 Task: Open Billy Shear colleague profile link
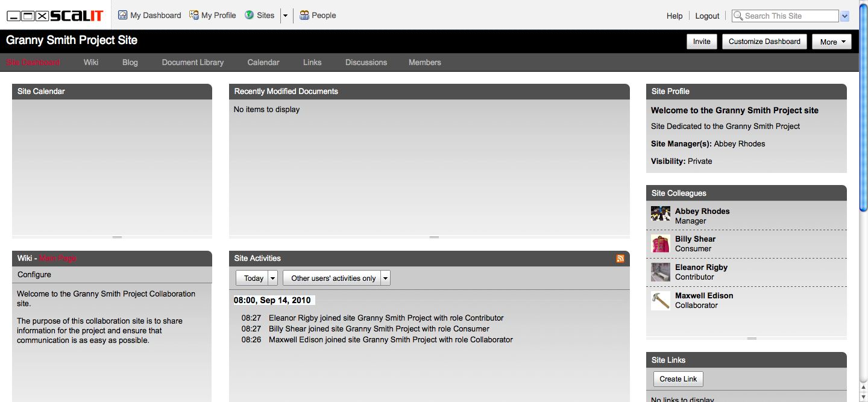click(695, 239)
